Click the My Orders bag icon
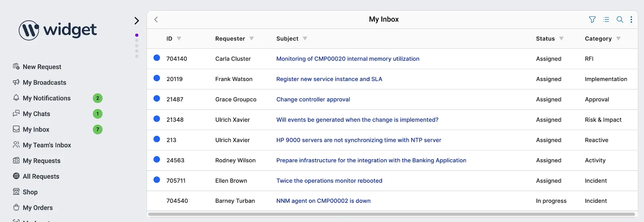Viewport: 644px width, 222px height. coord(16,208)
